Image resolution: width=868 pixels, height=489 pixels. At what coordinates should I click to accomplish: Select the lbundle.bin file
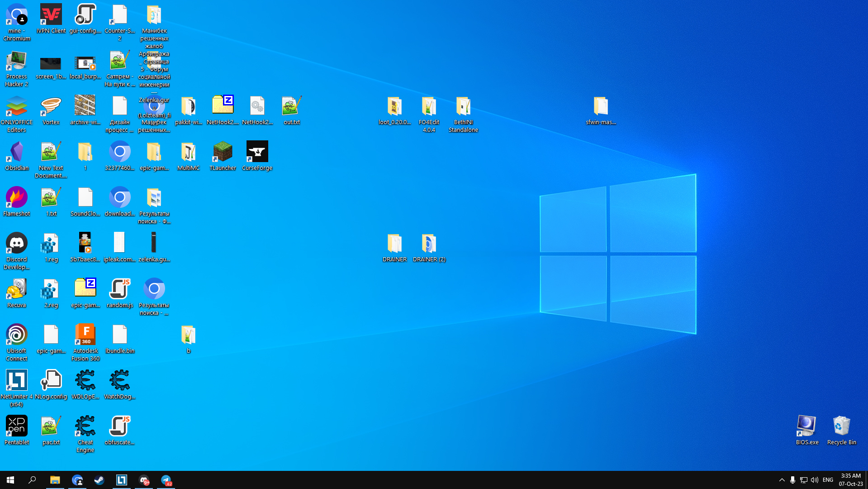point(119,340)
